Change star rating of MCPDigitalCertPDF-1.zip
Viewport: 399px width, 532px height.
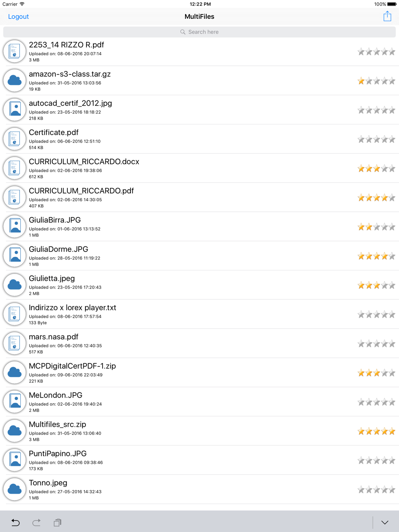(377, 373)
